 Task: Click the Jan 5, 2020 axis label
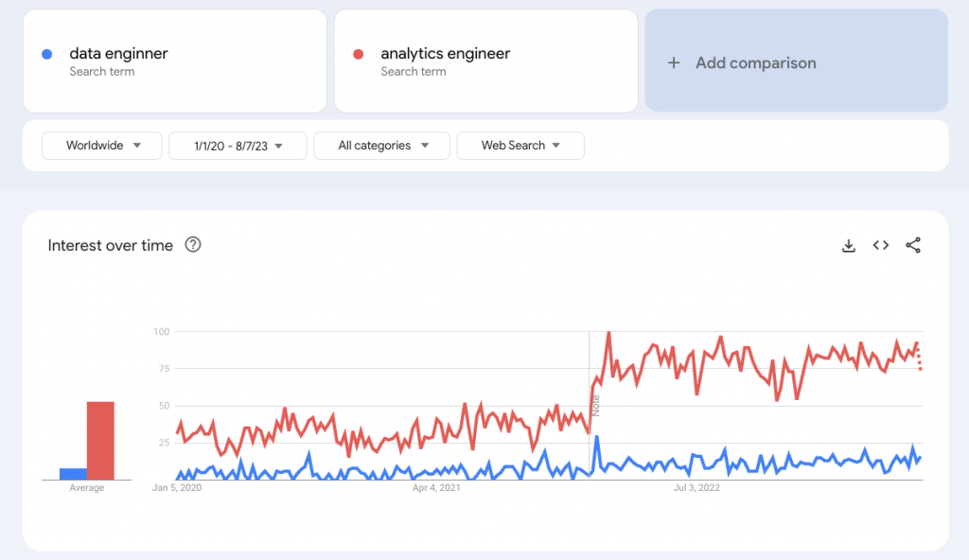click(x=178, y=488)
